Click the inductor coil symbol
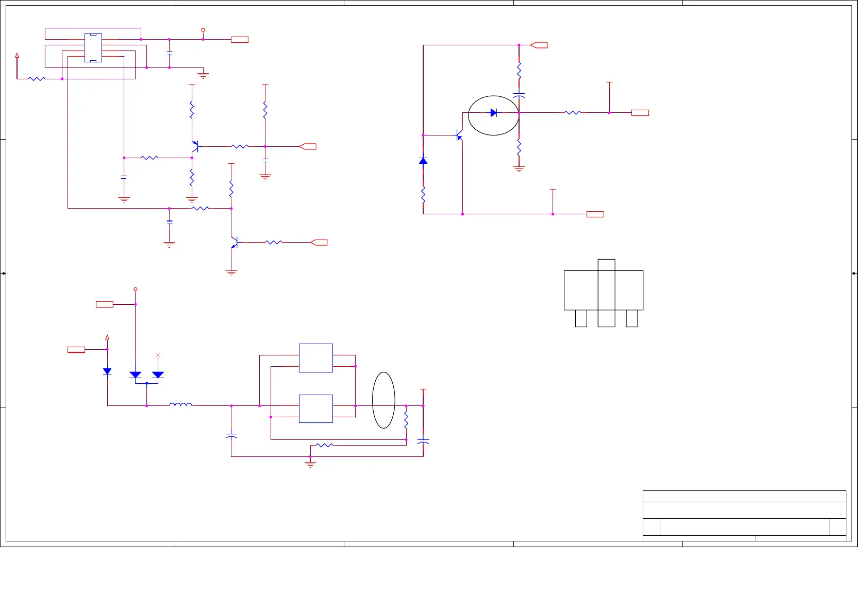 [x=180, y=405]
